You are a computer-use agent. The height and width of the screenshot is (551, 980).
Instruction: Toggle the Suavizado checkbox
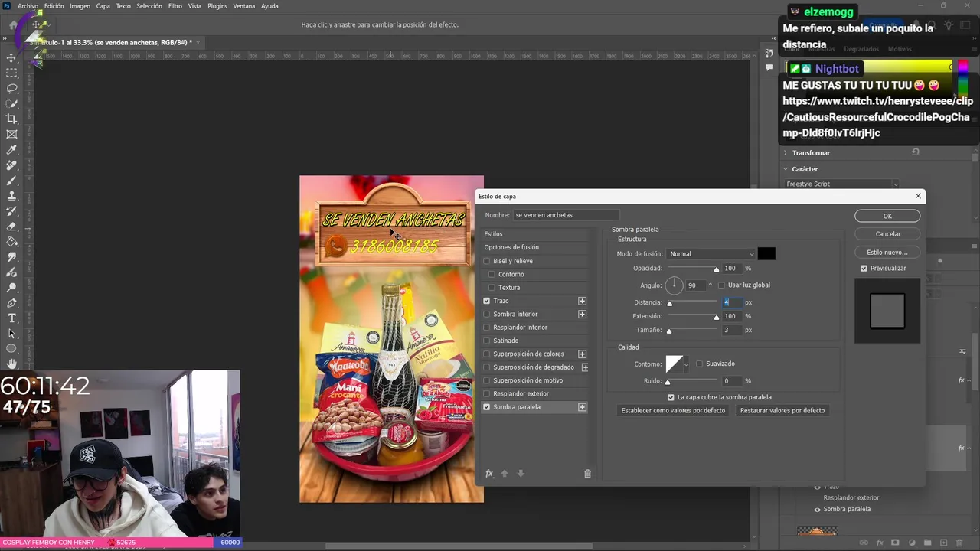click(x=699, y=364)
